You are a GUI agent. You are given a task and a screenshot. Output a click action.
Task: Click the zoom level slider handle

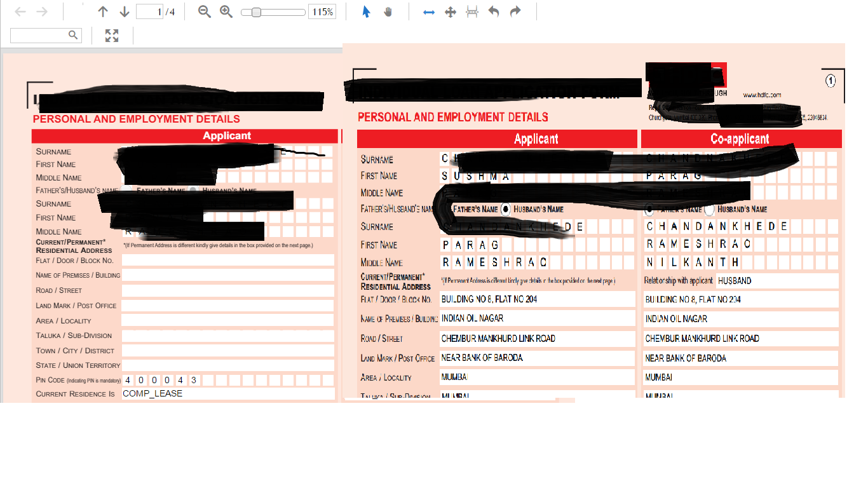256,12
